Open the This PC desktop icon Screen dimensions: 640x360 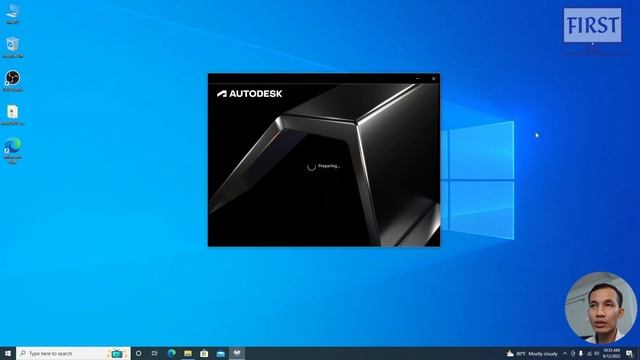tap(13, 13)
